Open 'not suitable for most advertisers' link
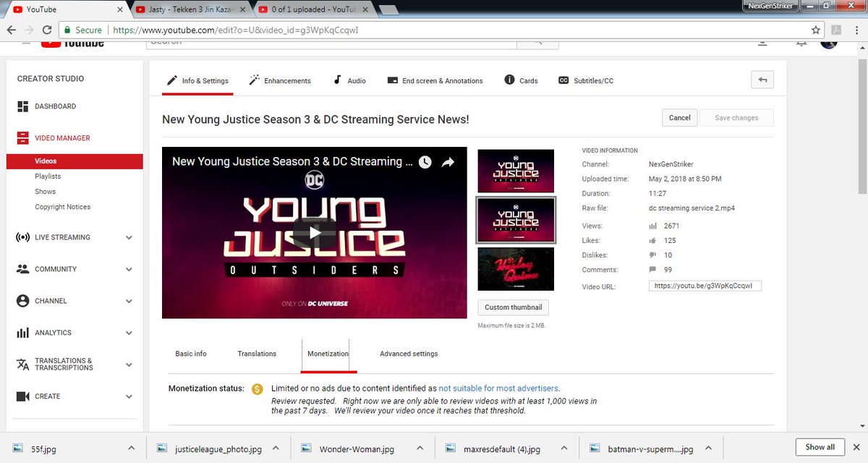The width and height of the screenshot is (868, 463). (x=498, y=388)
